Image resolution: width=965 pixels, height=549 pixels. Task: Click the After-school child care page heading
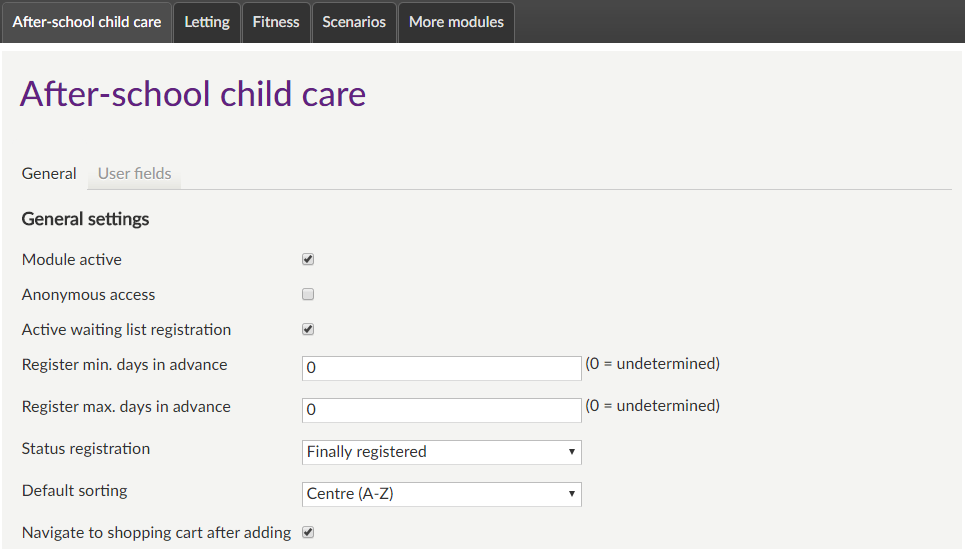(x=193, y=94)
